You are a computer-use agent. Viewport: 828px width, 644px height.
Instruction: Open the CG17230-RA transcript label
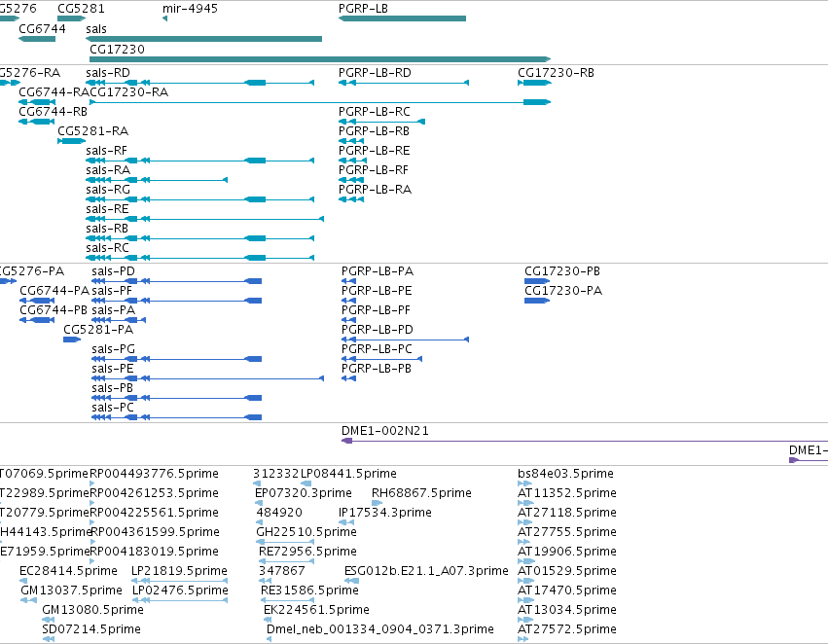pos(128,91)
